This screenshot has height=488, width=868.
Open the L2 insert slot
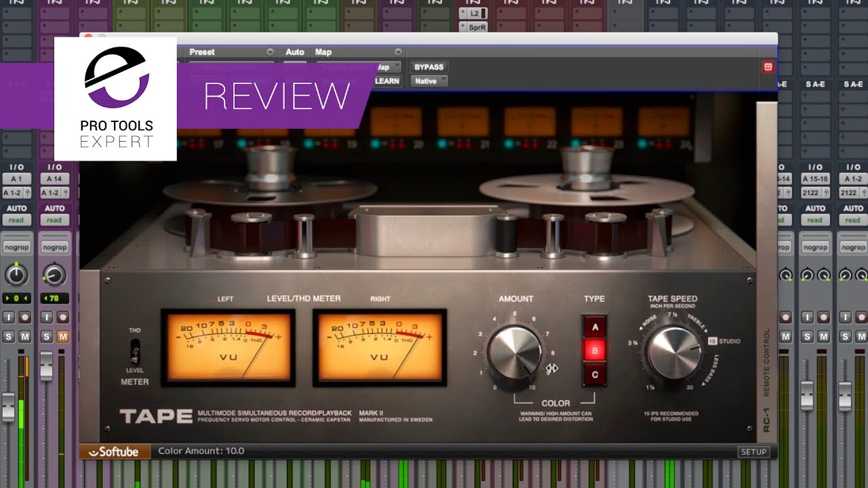click(x=474, y=13)
